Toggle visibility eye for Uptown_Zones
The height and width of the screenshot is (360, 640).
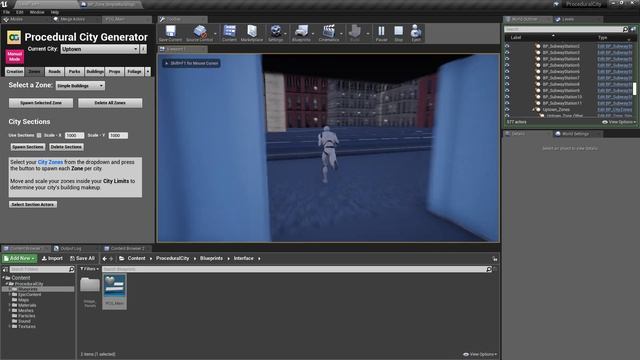(507, 109)
